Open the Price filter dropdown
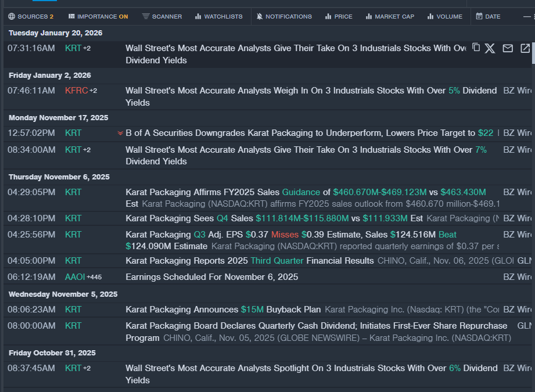Screen dimensions: 535x392 coord(339,16)
